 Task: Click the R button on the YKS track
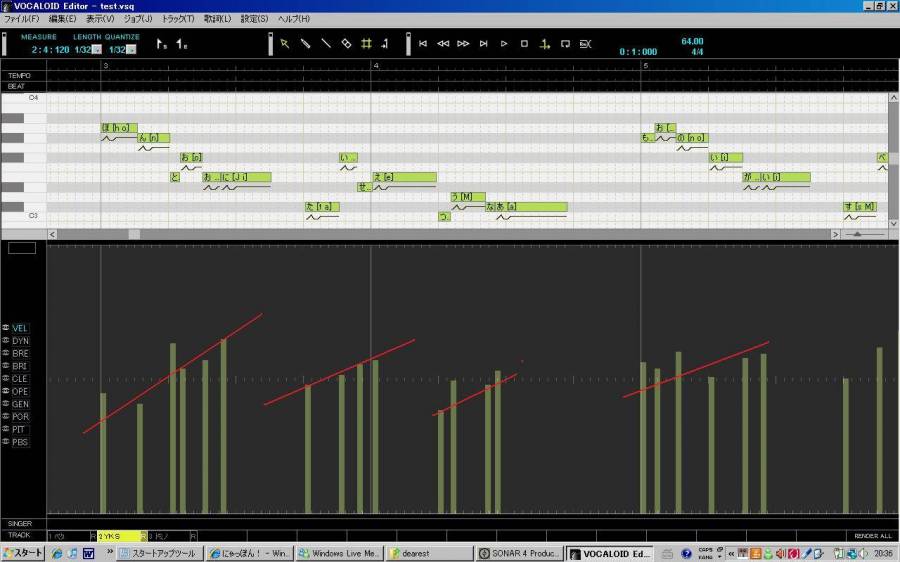(144, 536)
